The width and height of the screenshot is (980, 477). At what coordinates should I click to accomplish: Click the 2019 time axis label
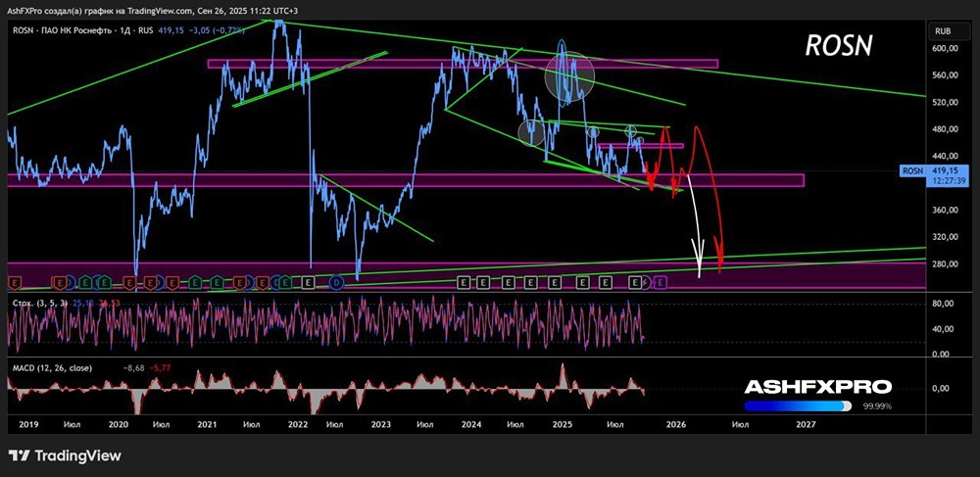tap(28, 424)
